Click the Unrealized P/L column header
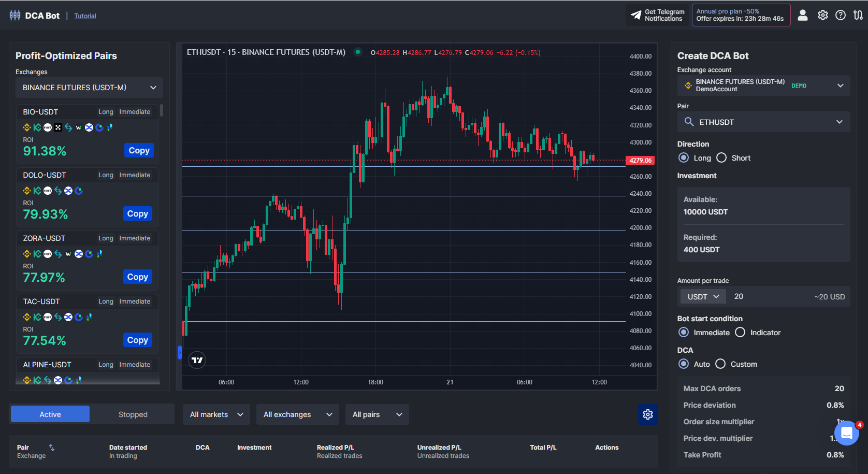868x474 pixels. coord(439,448)
